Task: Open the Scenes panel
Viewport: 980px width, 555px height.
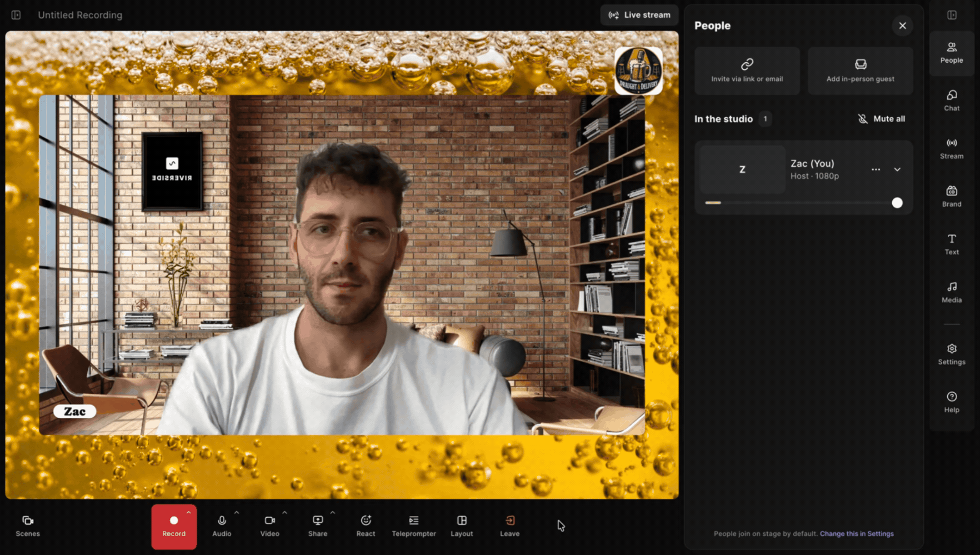Action: tap(27, 526)
